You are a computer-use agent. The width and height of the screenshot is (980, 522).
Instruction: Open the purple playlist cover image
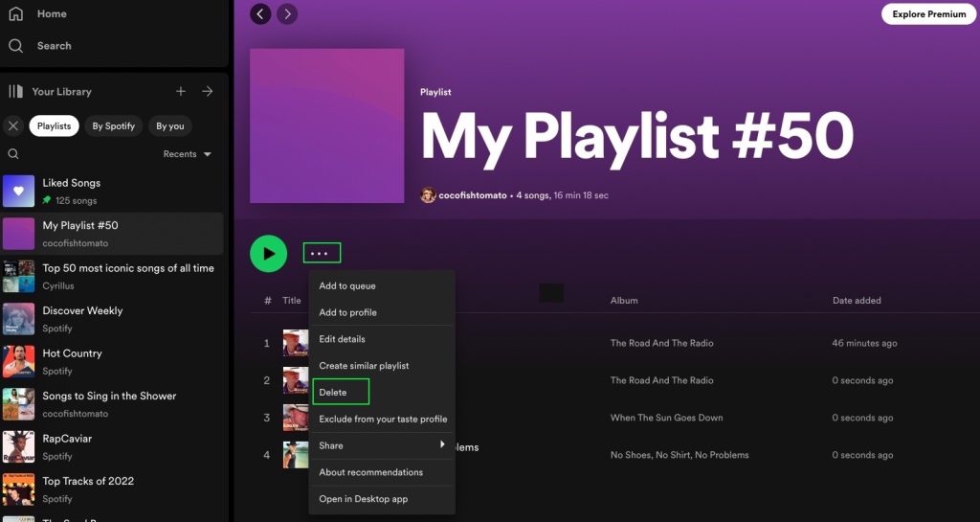(x=326, y=125)
